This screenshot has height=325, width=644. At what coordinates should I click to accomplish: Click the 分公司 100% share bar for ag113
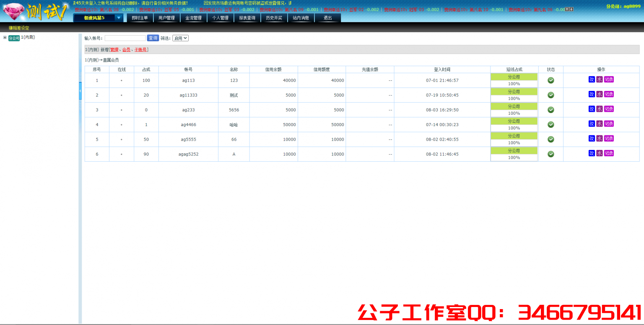coord(514,80)
